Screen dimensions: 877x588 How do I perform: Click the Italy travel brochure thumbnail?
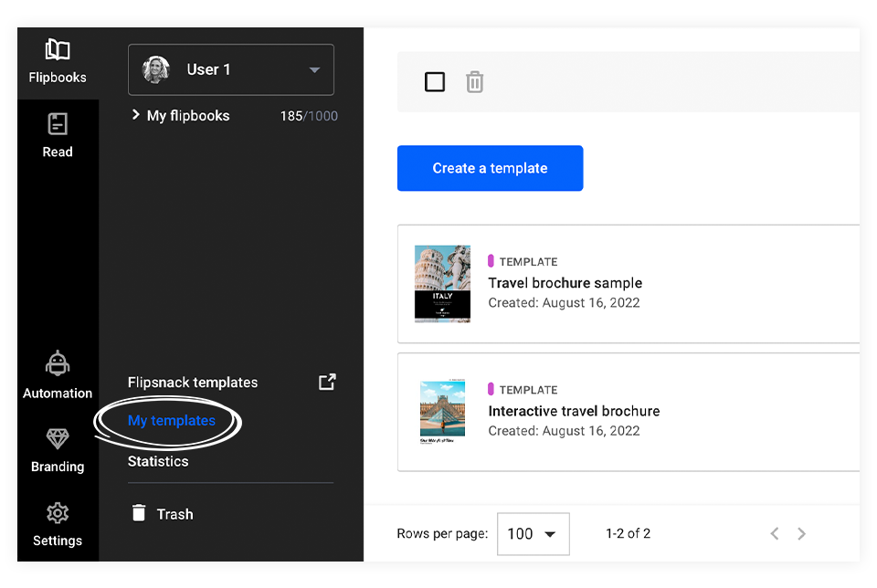pyautogui.click(x=442, y=283)
